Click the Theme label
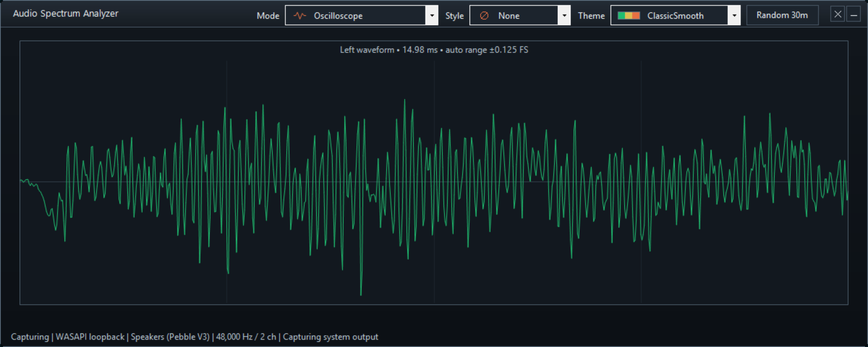Image resolution: width=868 pixels, height=347 pixels. (591, 15)
